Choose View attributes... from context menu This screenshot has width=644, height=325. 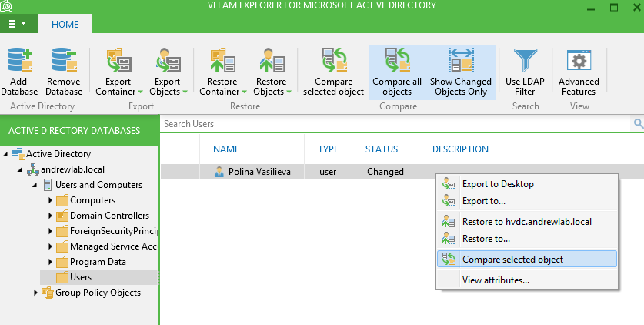[527, 280]
